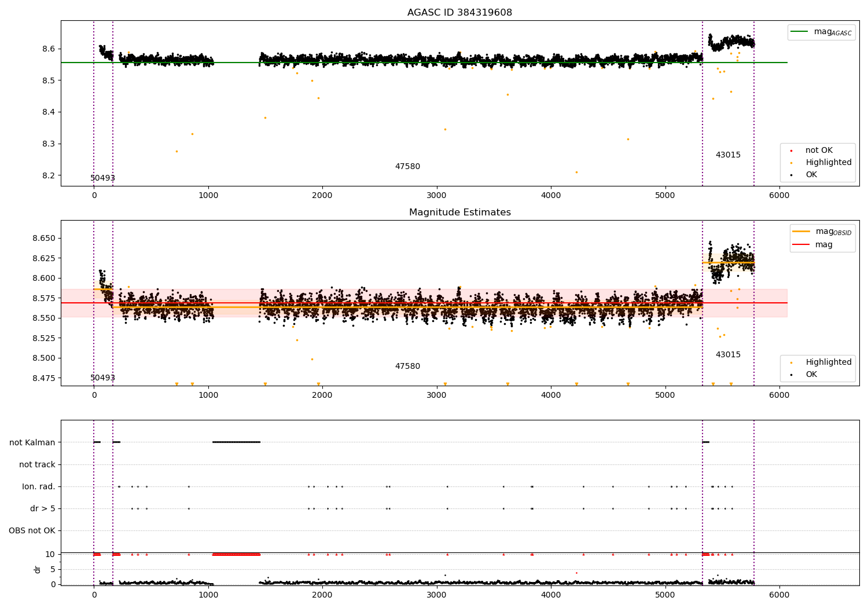Click the red 'mag' legend line sample
This screenshot has width=868, height=608.
(801, 245)
